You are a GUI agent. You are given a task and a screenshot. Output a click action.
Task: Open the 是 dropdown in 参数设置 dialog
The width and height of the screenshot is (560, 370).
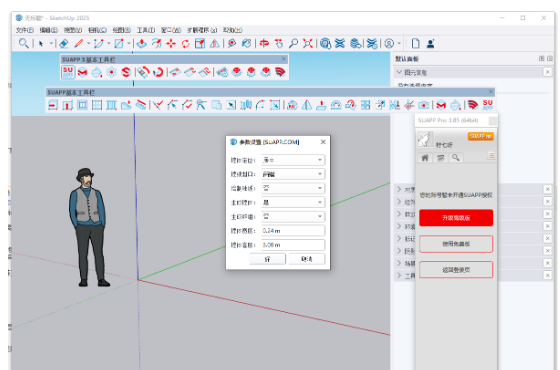[x=293, y=202]
